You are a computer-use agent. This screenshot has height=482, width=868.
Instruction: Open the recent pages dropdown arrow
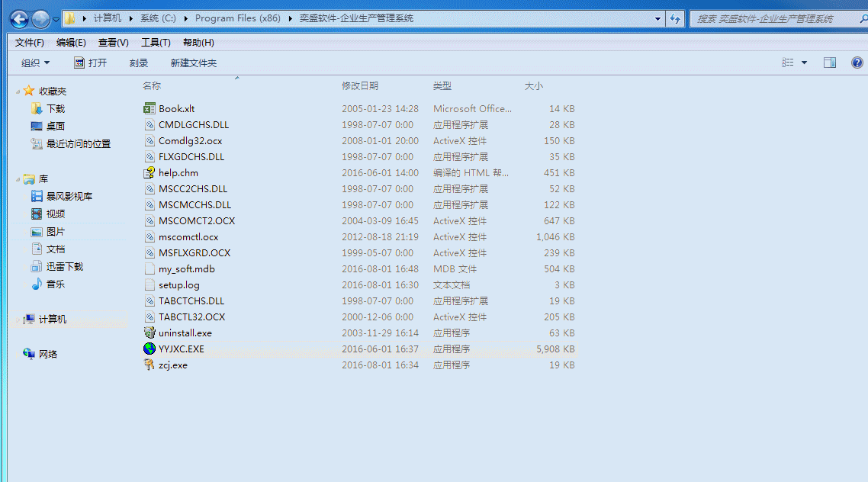[x=56, y=19]
